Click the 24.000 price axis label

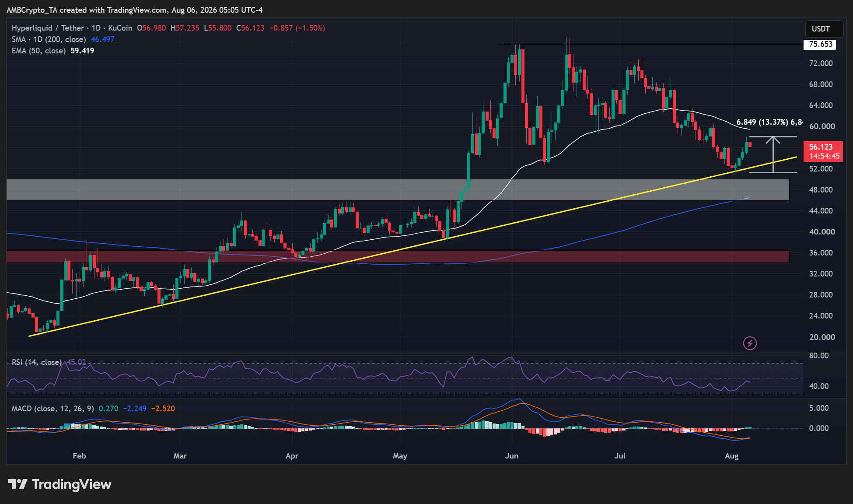click(x=821, y=316)
